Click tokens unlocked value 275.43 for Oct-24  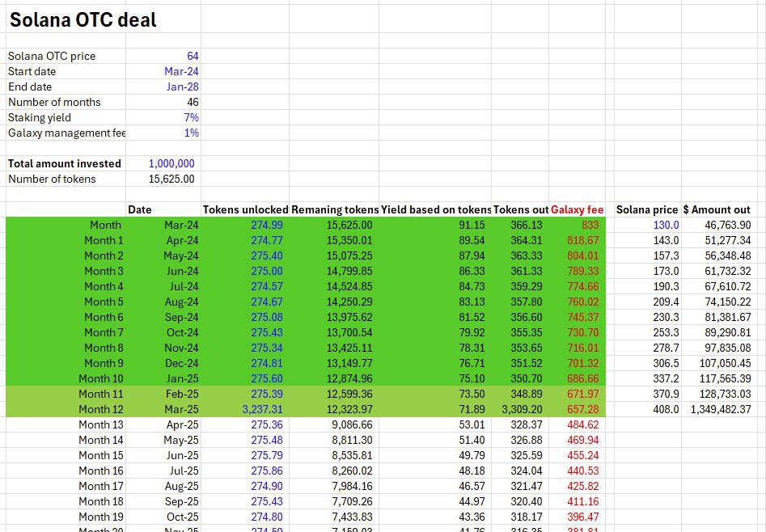(267, 332)
